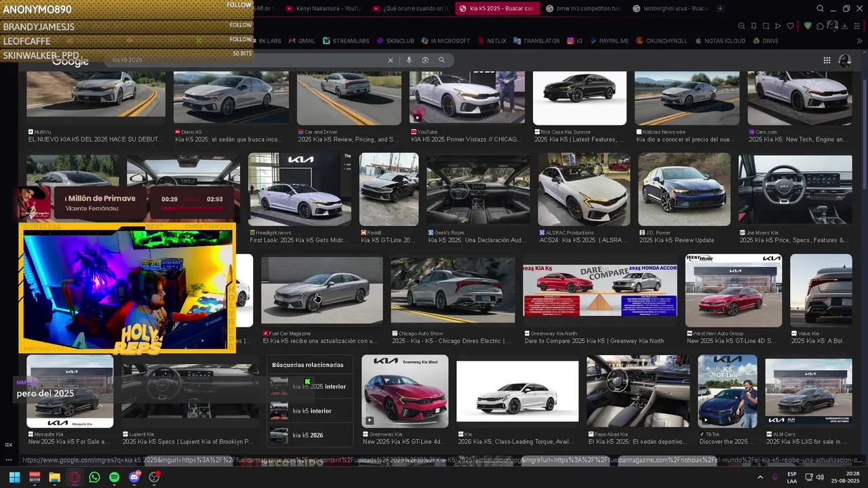868x488 pixels.
Task: Open Spotify from the taskbar
Action: 114,477
